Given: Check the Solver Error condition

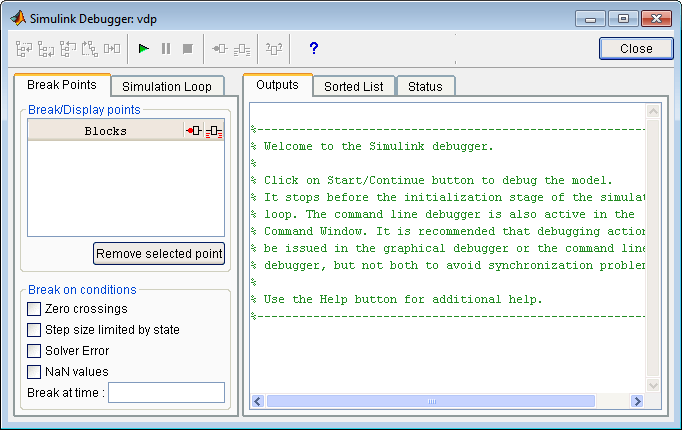Looking at the screenshot, I should point(34,351).
